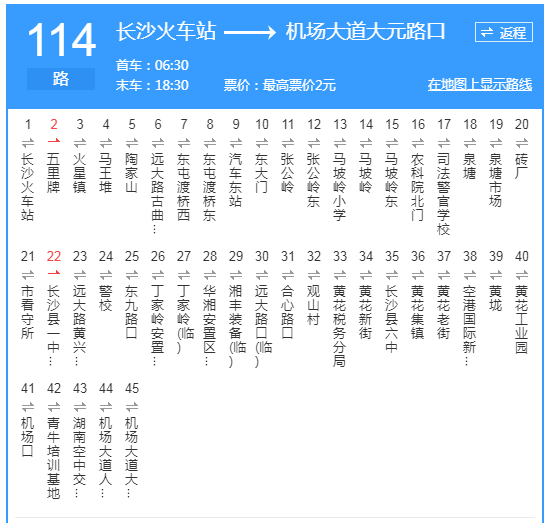Select stop 汽车东站

click(236, 180)
